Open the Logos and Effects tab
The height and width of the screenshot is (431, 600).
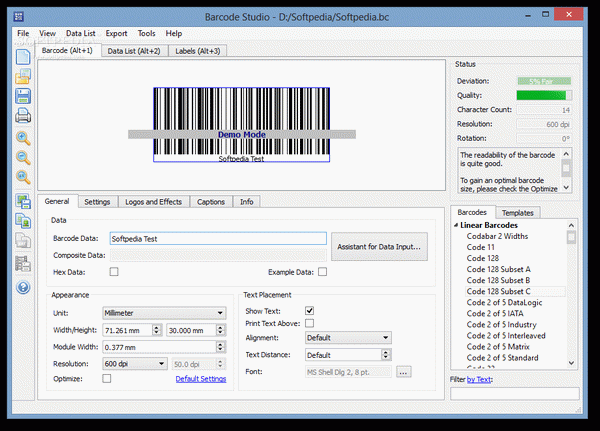[x=153, y=202]
